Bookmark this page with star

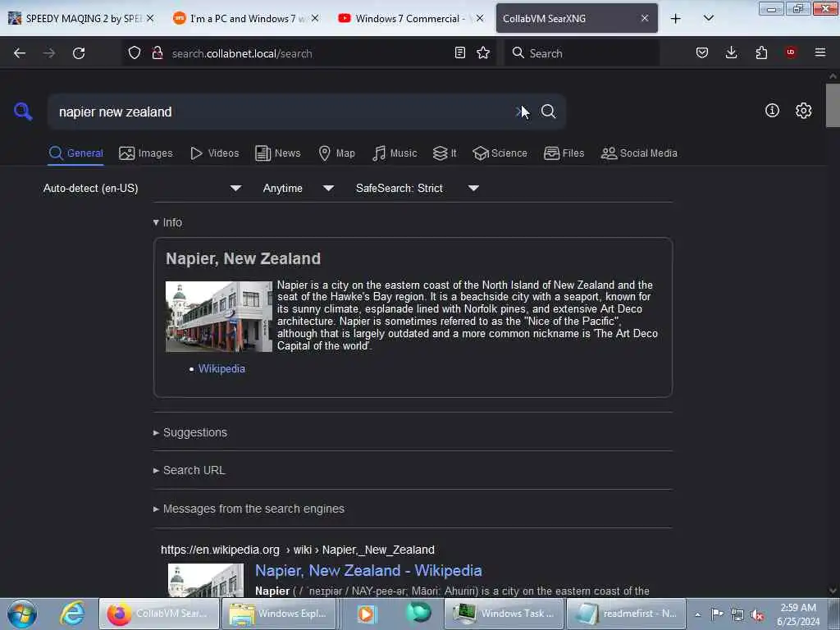(483, 52)
